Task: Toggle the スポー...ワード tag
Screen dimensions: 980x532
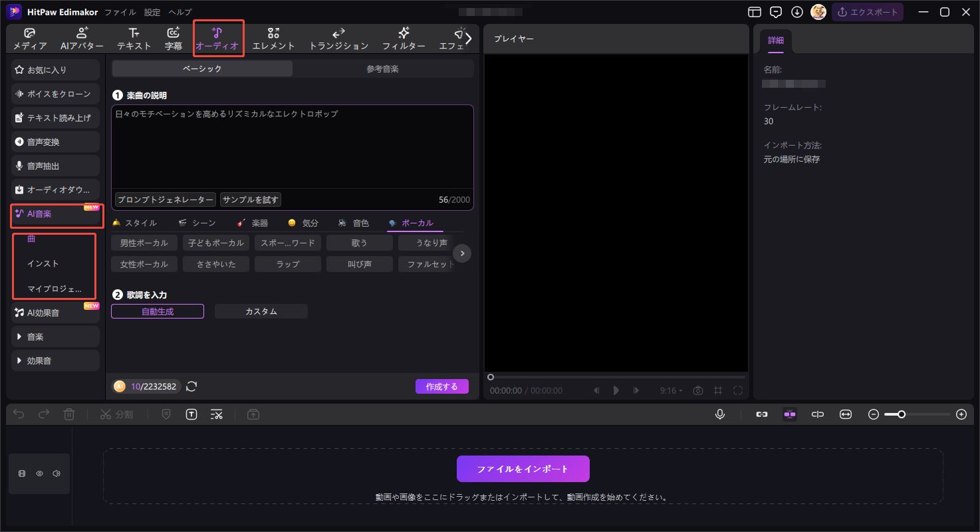Action: [x=288, y=243]
